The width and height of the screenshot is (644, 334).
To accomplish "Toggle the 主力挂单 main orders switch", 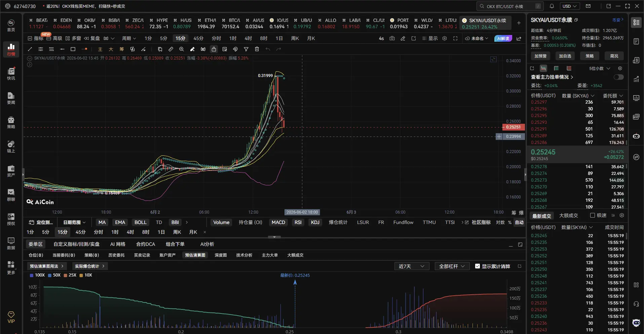I will pos(618,77).
